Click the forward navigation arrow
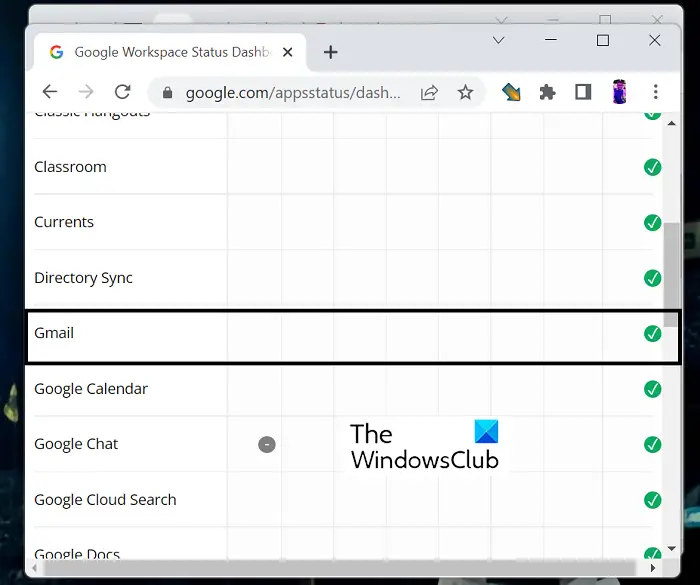Viewport: 700px width, 585px height. [x=86, y=92]
